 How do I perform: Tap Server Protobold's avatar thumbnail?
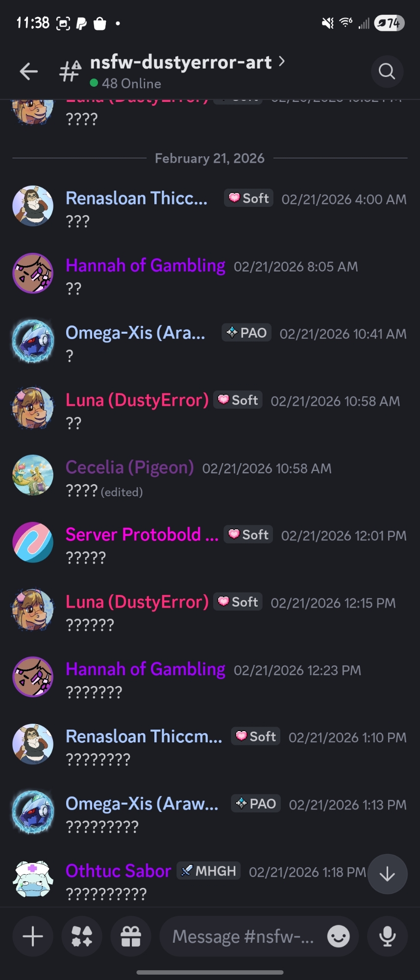pyautogui.click(x=33, y=542)
